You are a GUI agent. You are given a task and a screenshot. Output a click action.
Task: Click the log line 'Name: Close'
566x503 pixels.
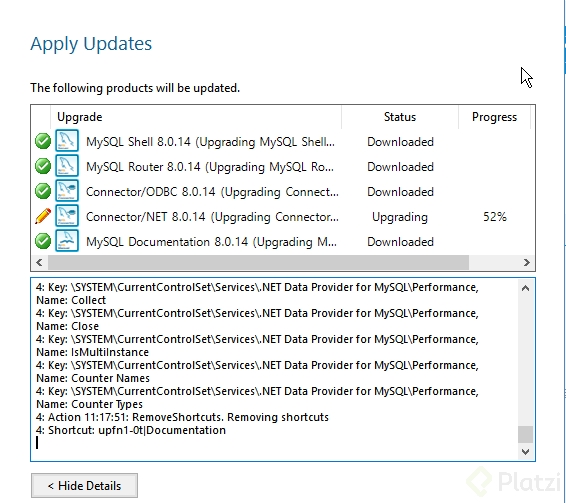click(x=67, y=326)
